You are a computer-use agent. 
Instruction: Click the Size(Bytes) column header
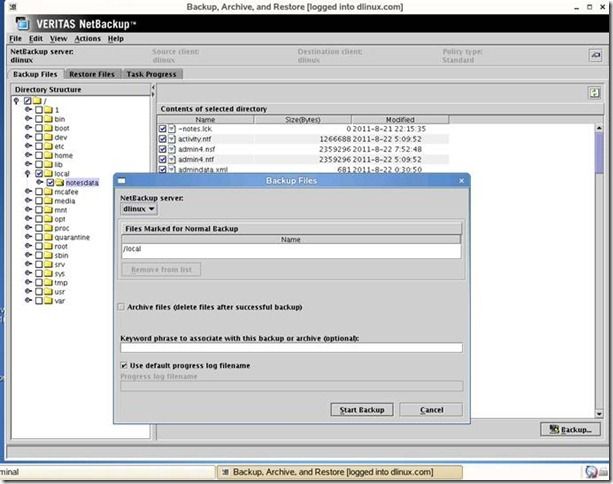pos(303,120)
